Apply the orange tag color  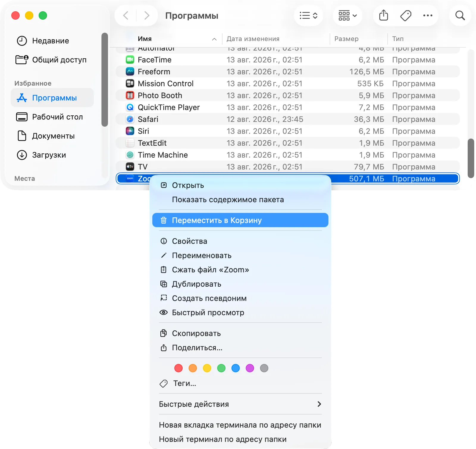tap(193, 368)
